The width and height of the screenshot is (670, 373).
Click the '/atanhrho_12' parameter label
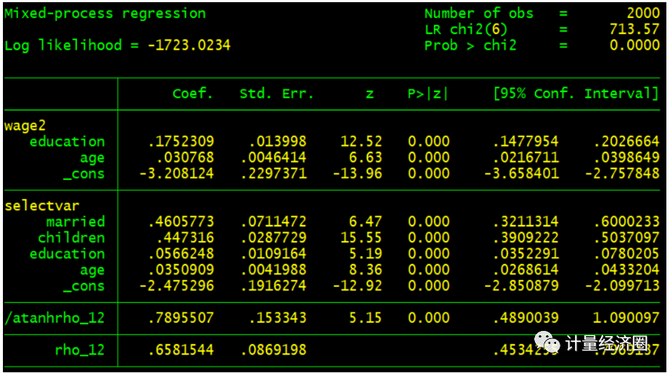click(54, 318)
